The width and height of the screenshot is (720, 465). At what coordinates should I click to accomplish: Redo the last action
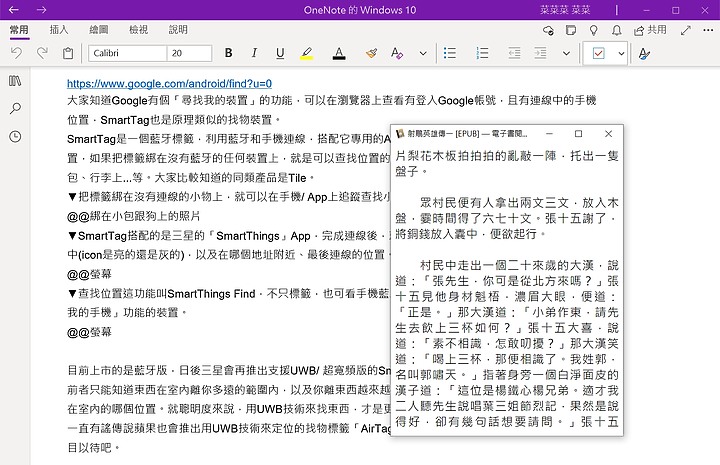click(42, 53)
